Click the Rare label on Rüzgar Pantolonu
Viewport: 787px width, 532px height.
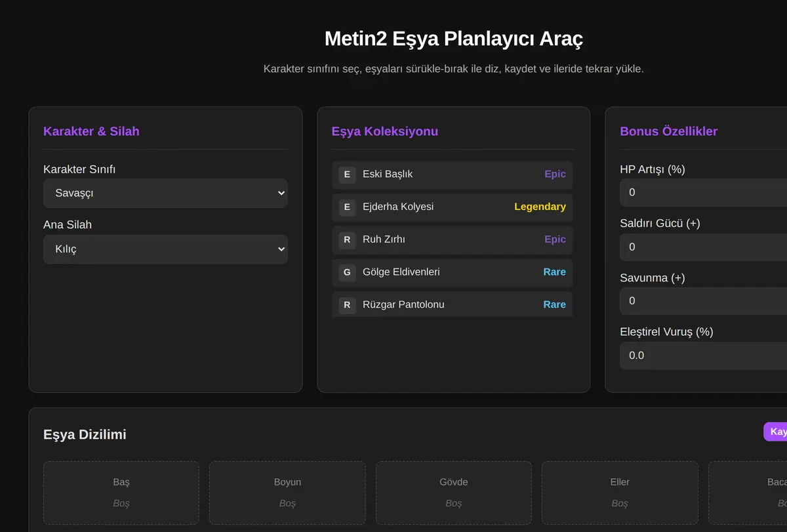(554, 304)
